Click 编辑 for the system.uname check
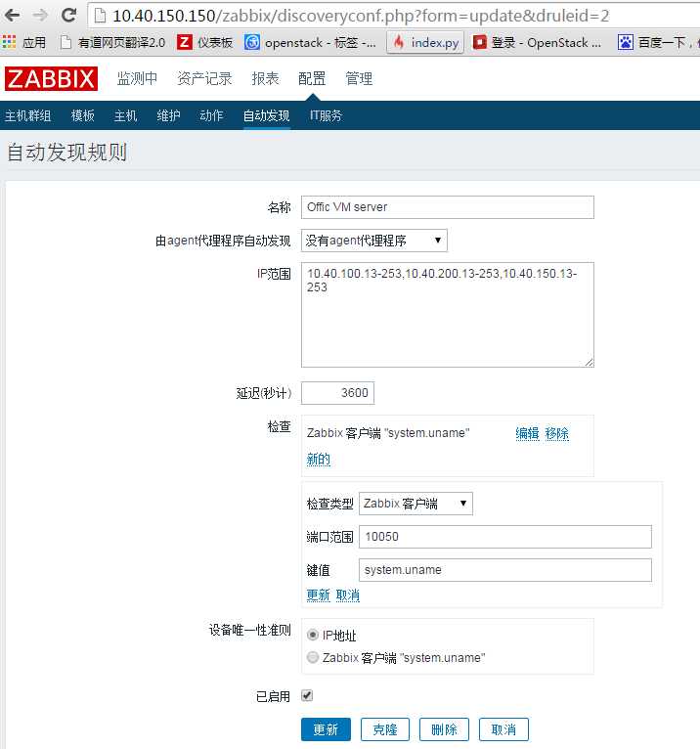The height and width of the screenshot is (749, 700). 527,434
